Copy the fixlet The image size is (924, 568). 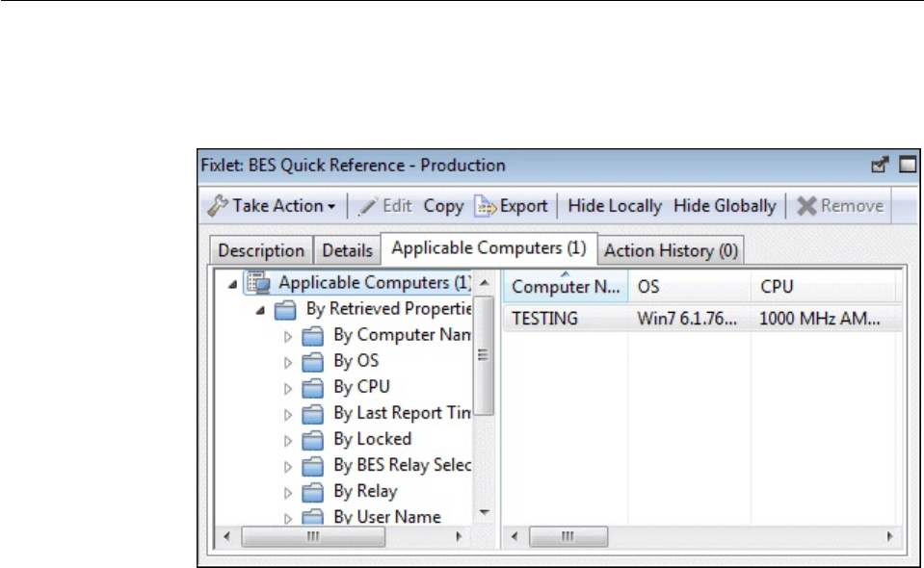click(443, 206)
